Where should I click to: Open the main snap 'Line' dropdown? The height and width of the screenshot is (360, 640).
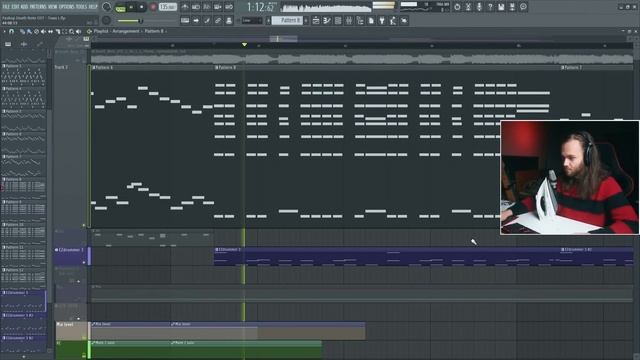[x=251, y=20]
